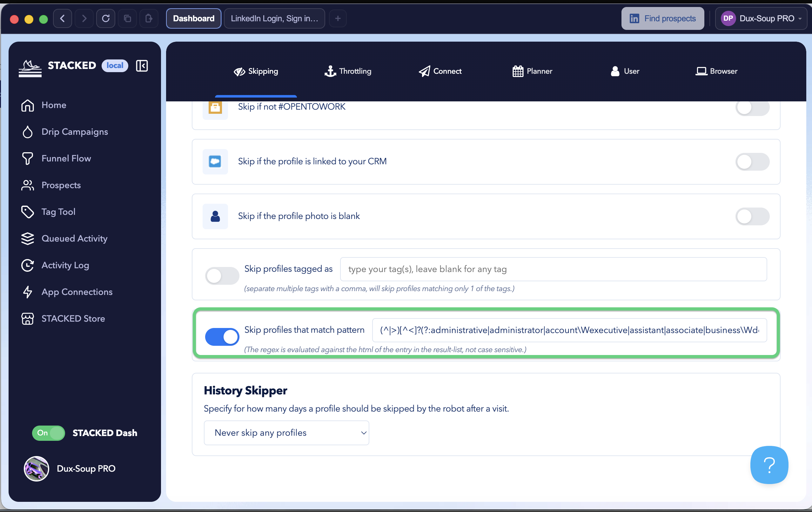Switch to the Browser tab
Viewport: 812px width, 512px height.
(716, 71)
